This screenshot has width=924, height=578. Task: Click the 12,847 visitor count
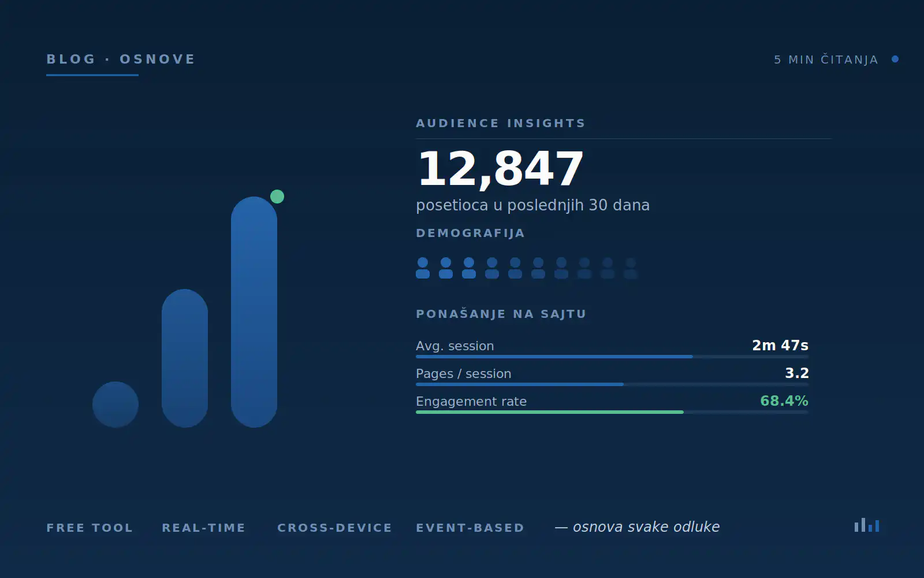coord(500,169)
